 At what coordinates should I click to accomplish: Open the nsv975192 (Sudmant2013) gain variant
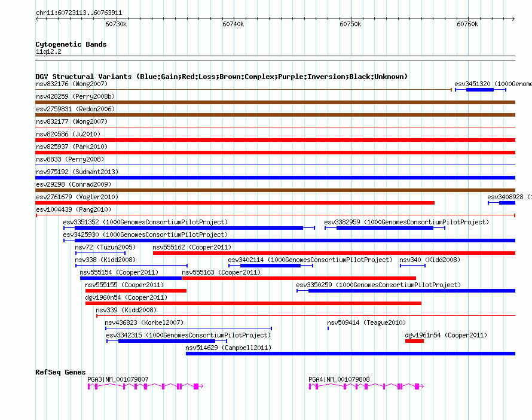tap(275, 178)
